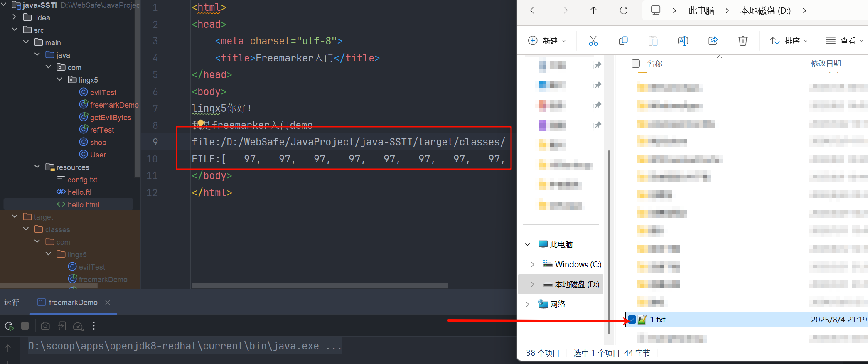Click the Share icon in Explorer toolbar

713,41
